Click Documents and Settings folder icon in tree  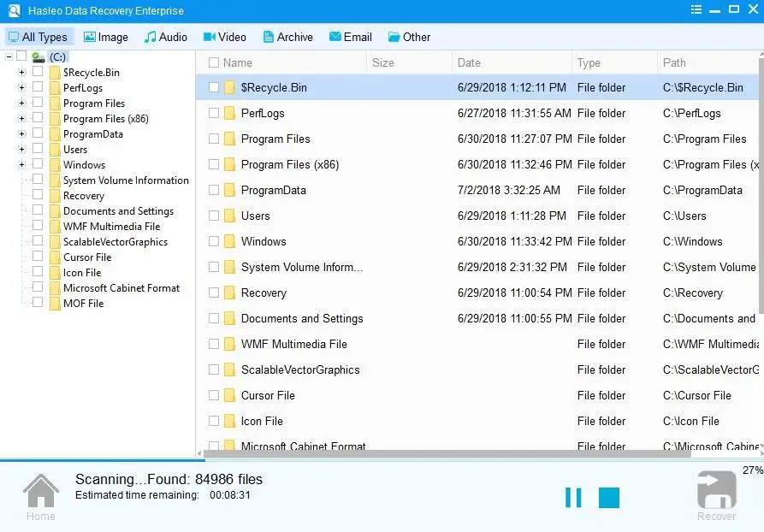[55, 211]
